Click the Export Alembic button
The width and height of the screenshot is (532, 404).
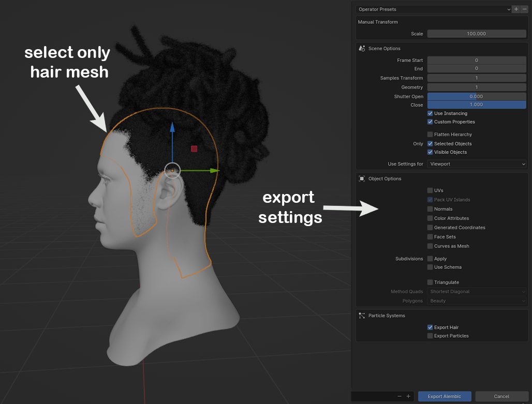pos(445,396)
